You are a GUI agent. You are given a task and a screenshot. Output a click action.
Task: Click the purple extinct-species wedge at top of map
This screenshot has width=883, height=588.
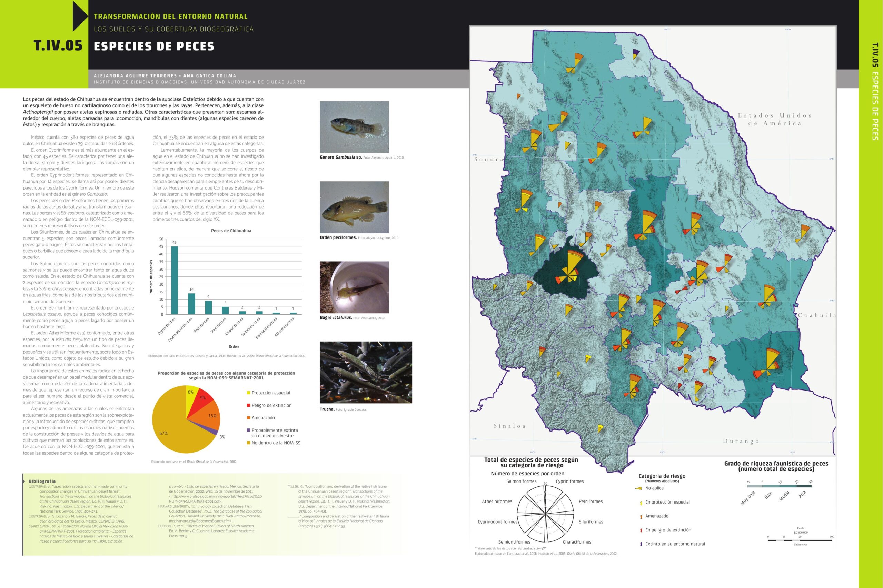pyautogui.click(x=636, y=52)
